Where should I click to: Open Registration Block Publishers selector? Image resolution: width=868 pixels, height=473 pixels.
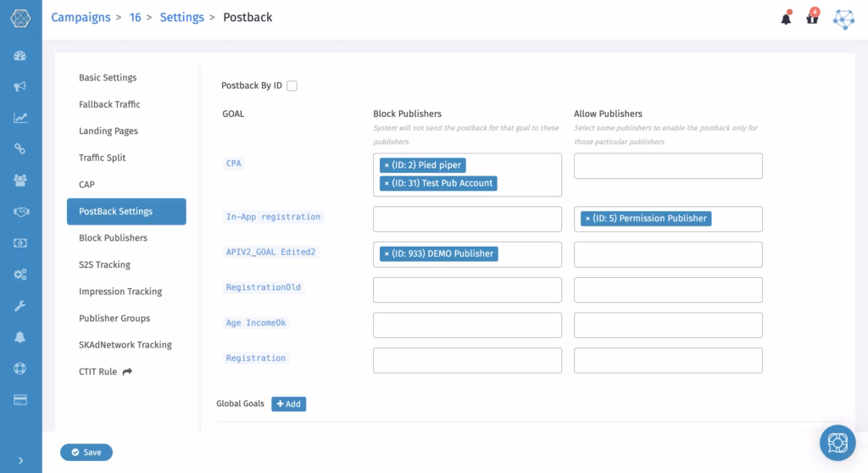(467, 360)
